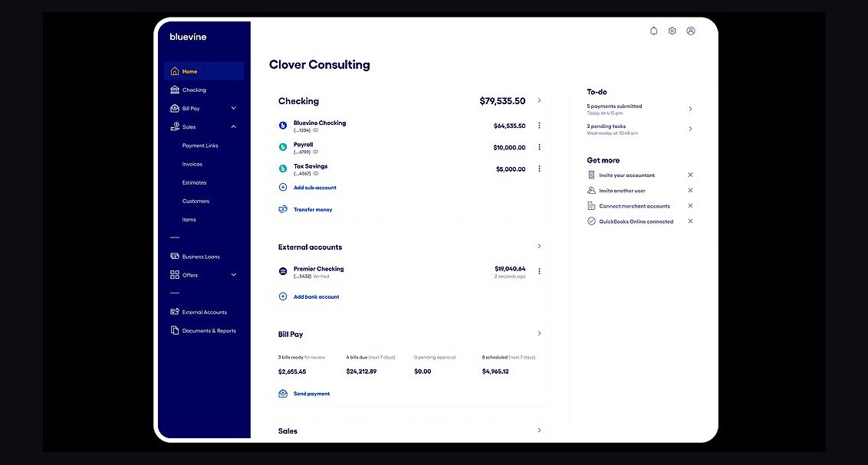The width and height of the screenshot is (868, 465).
Task: Open options menu for Bluevine Checking
Action: [x=539, y=126]
